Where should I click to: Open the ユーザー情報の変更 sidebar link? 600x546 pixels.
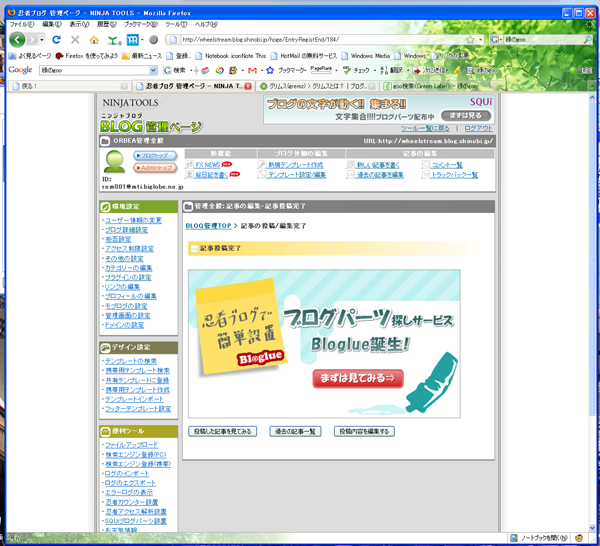pos(133,220)
